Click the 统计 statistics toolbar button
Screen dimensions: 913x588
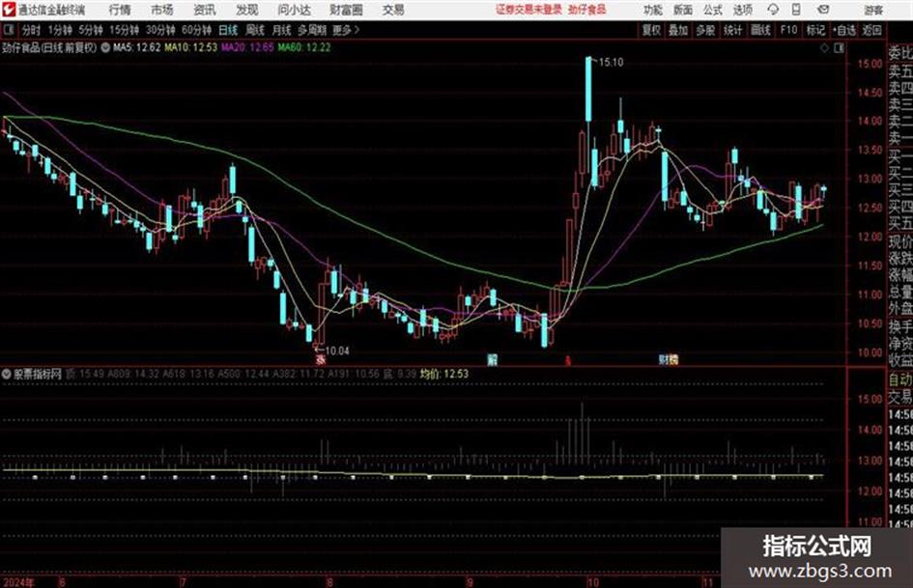pyautogui.click(x=733, y=30)
